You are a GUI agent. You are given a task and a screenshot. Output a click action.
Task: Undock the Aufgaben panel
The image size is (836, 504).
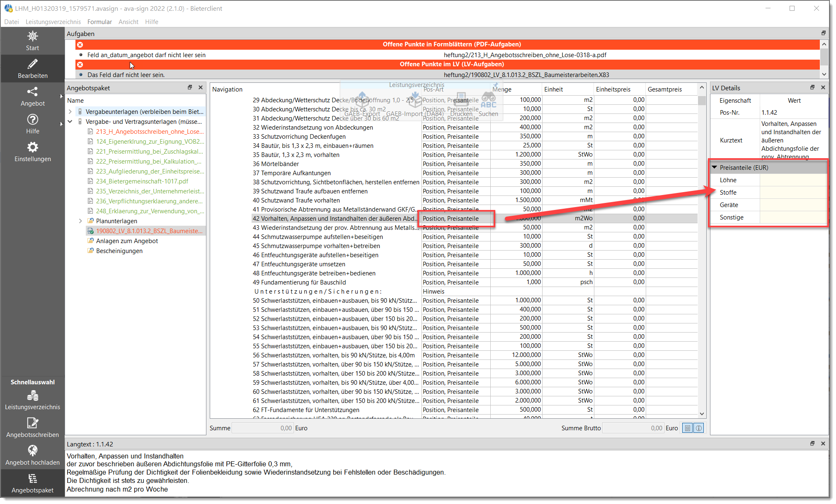[x=823, y=33]
